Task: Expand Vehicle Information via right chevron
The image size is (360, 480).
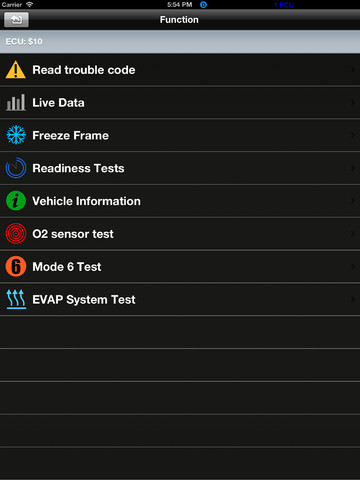Action: coord(353,201)
